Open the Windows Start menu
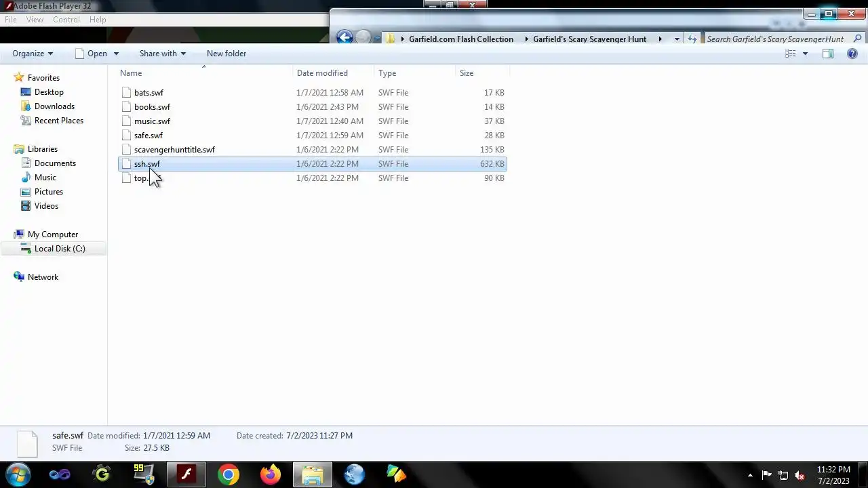This screenshot has width=868, height=488. coord(18,474)
